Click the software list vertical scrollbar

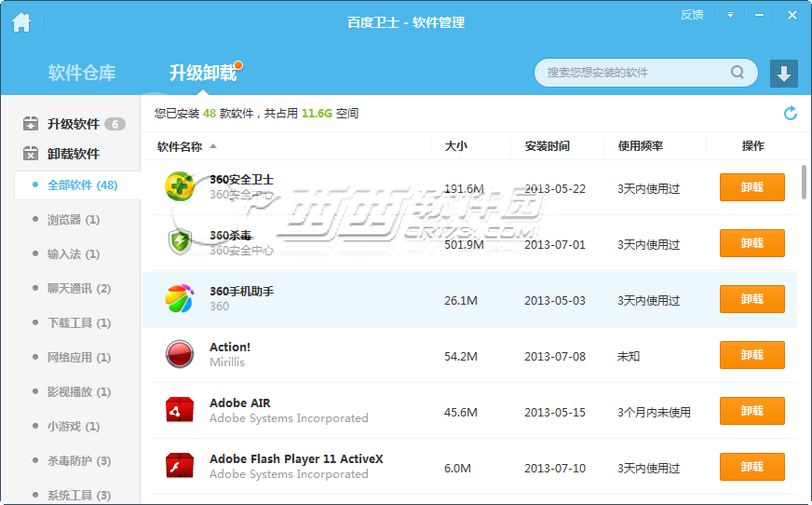[x=804, y=182]
